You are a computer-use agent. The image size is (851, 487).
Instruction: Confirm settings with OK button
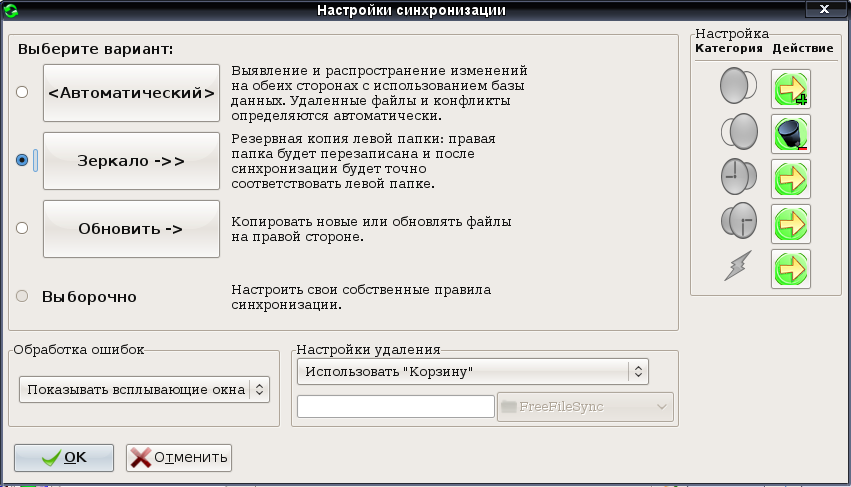coord(64,458)
